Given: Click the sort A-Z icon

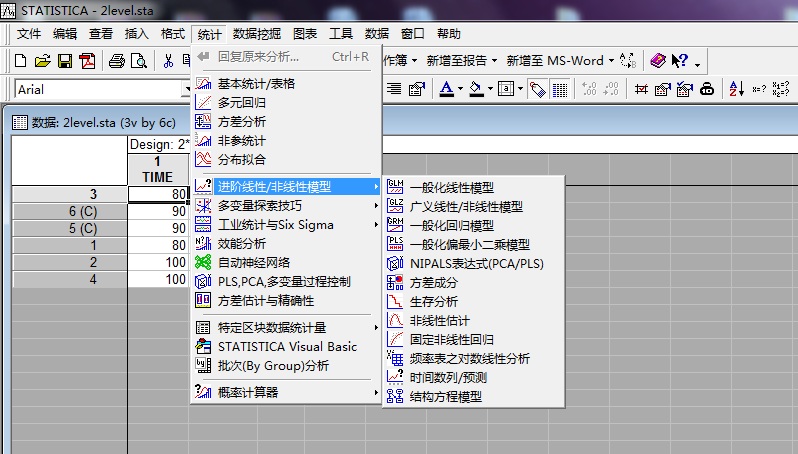Looking at the screenshot, I should [x=736, y=89].
